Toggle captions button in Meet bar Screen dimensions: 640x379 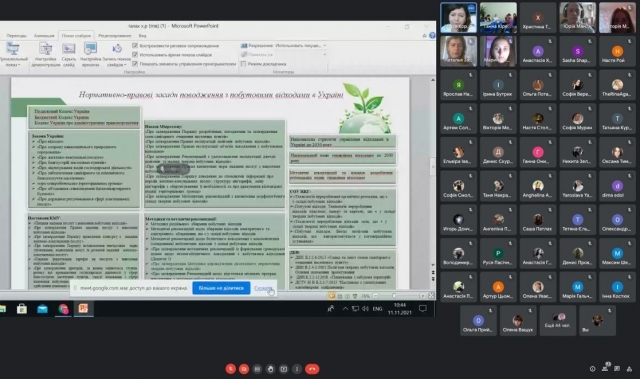(x=257, y=369)
